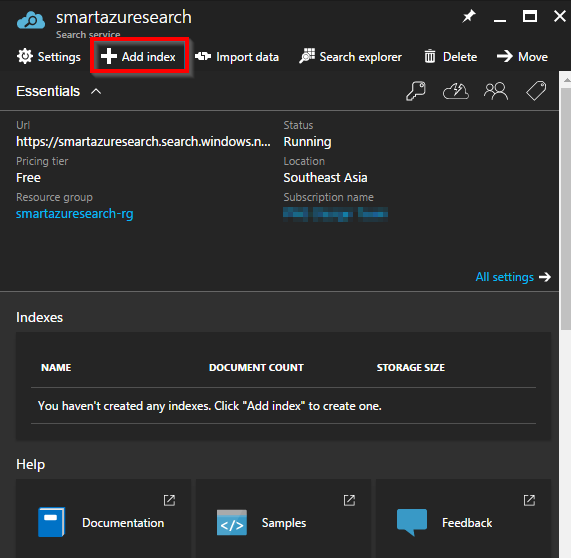Click the Samples code bracket icon
Screen dimensions: 571x558
pyautogui.click(x=232, y=523)
